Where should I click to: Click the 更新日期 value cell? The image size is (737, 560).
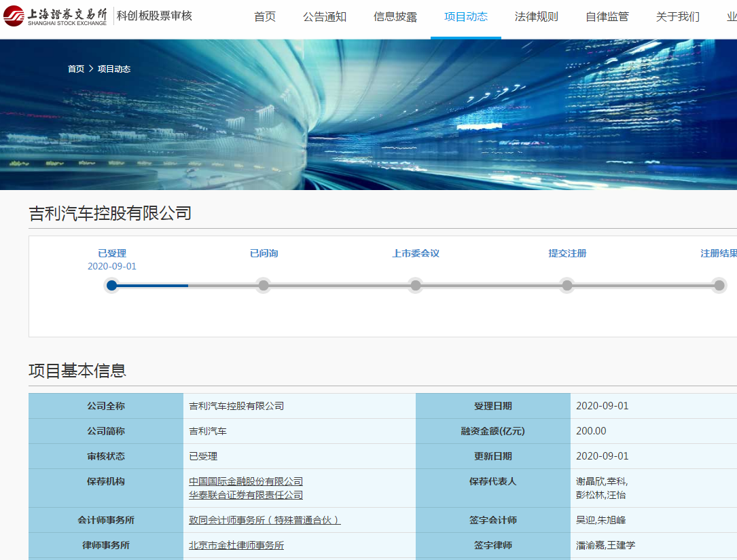click(x=654, y=456)
